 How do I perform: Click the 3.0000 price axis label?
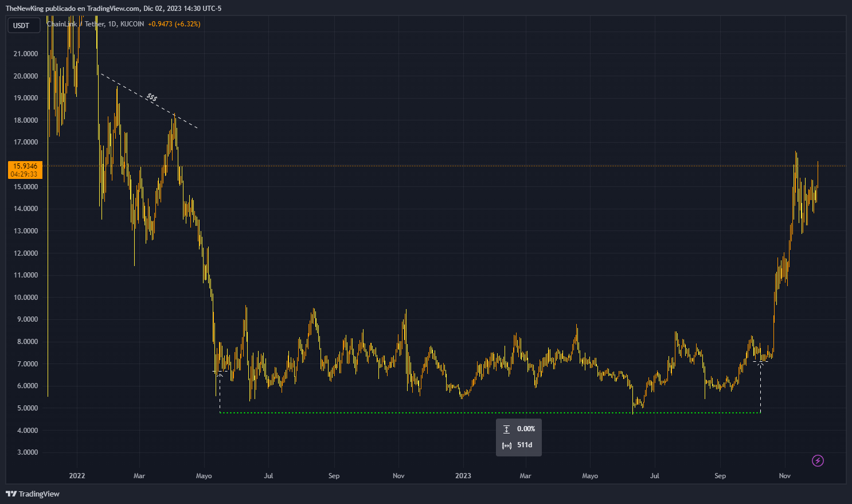[x=27, y=452]
